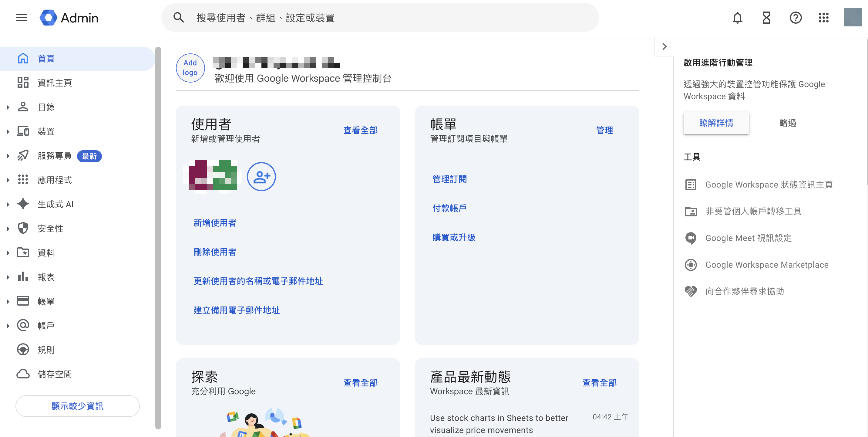Click the 儲存空間 cloud icon
This screenshot has width=868, height=437.
point(23,374)
